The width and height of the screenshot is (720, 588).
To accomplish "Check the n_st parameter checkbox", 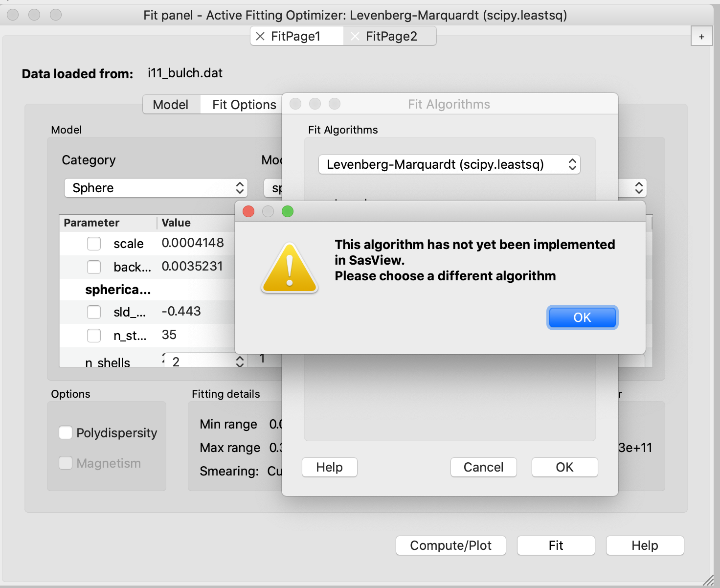I will (94, 335).
